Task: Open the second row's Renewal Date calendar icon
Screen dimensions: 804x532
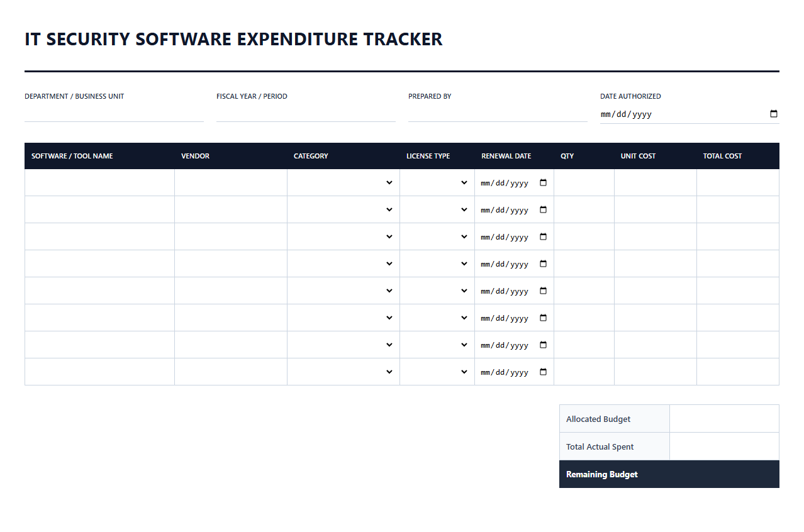Action: click(544, 209)
